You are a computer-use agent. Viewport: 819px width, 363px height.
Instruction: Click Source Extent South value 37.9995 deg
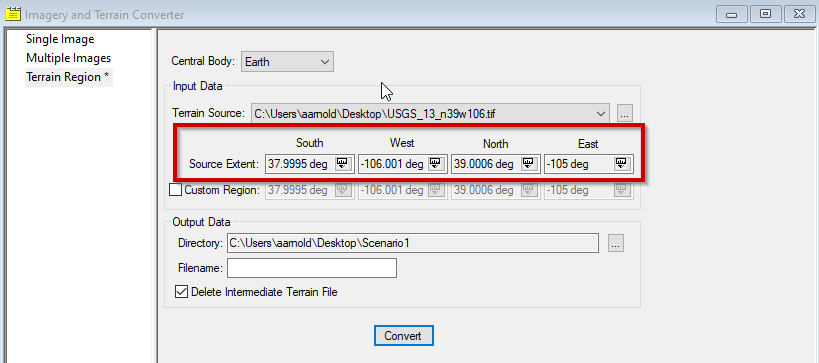(298, 165)
